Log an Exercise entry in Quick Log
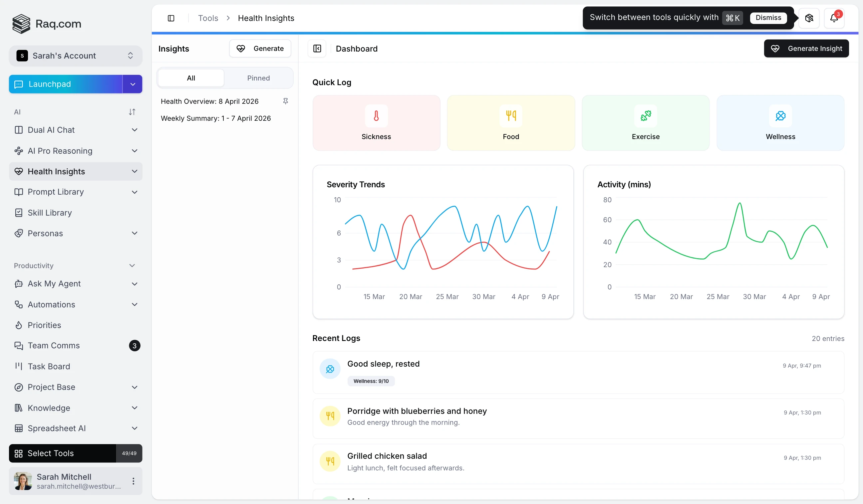This screenshot has width=863, height=504. [x=645, y=122]
